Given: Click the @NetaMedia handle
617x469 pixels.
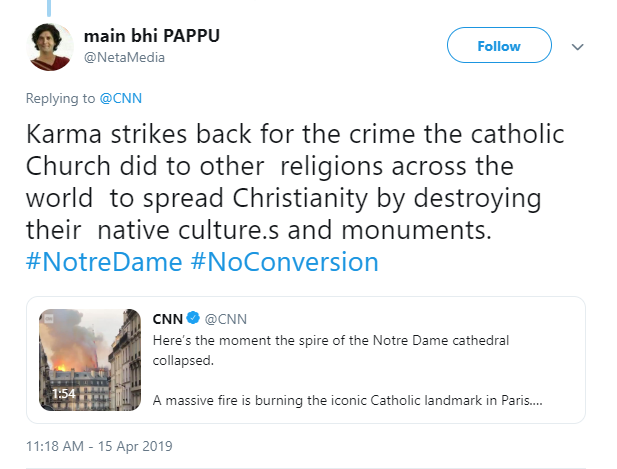Looking at the screenshot, I should pos(124,57).
